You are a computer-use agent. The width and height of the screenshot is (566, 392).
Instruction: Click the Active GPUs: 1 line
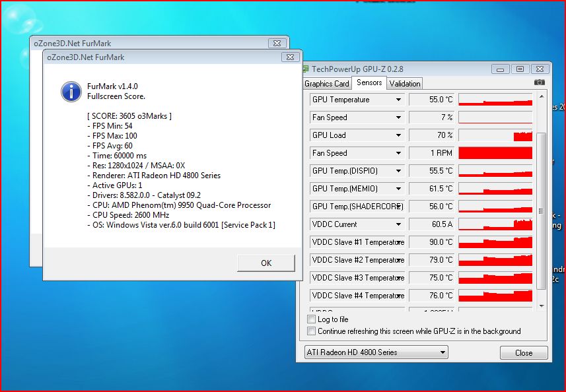pos(115,185)
